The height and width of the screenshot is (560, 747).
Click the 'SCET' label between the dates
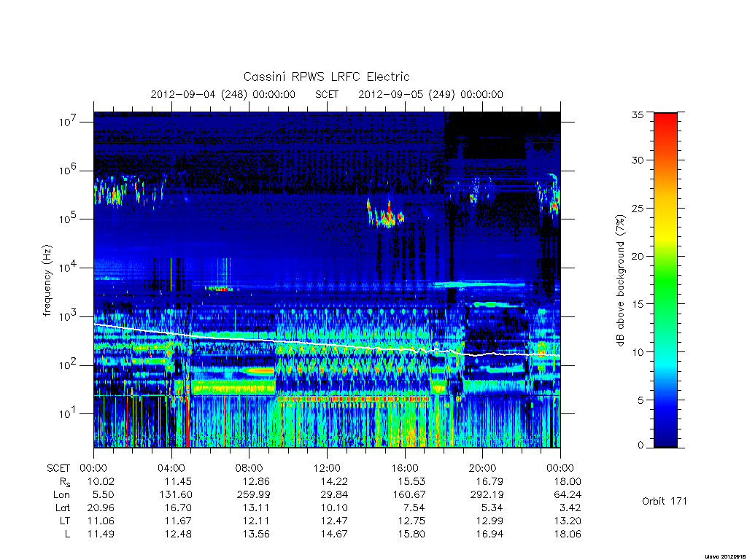(x=327, y=94)
